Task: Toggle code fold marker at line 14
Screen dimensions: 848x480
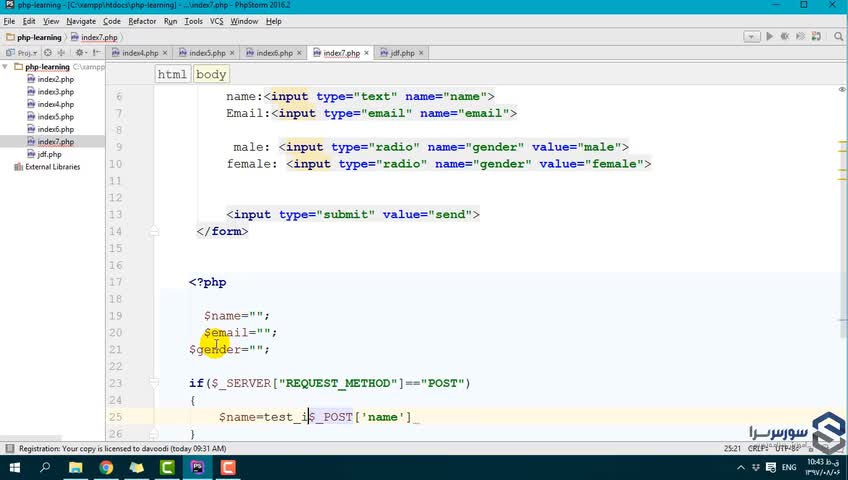Action: [154, 231]
